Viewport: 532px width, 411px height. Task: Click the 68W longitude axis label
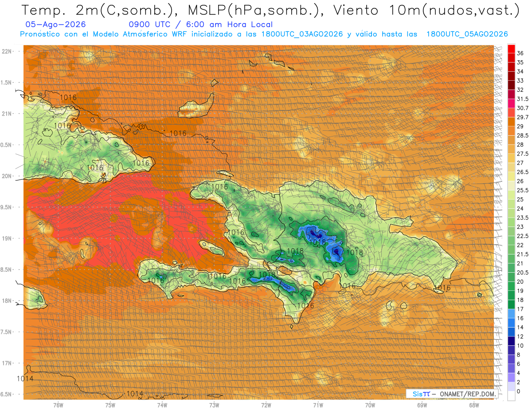474,405
